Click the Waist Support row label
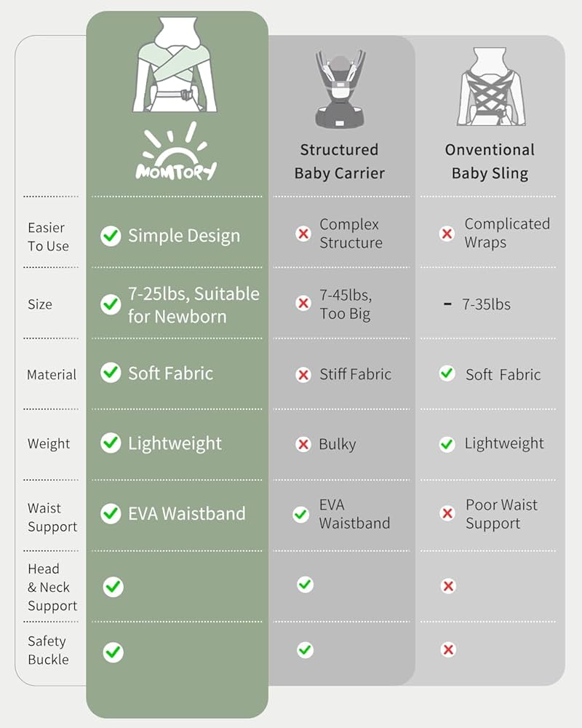This screenshot has width=582, height=728. click(x=52, y=518)
